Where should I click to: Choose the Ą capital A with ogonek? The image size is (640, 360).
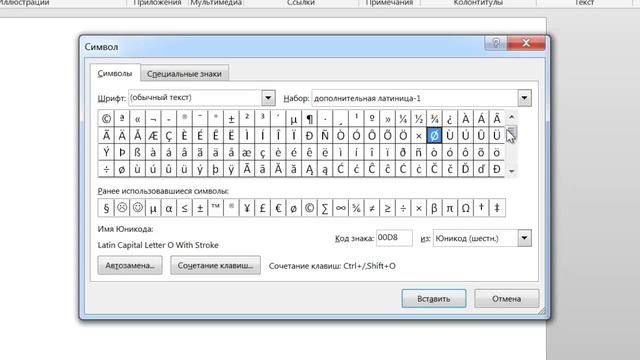pyautogui.click(x=309, y=169)
